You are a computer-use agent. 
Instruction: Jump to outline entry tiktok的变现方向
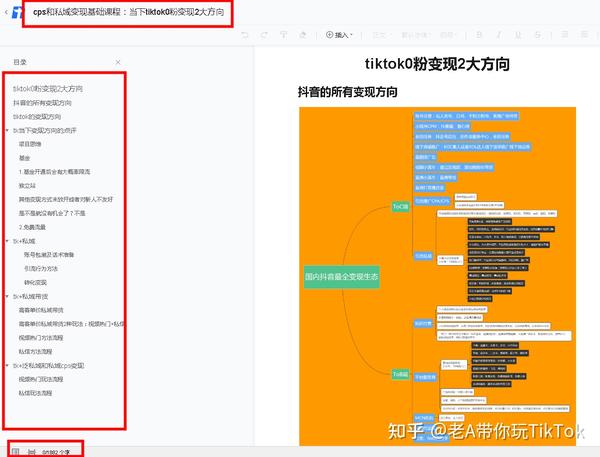coord(37,117)
